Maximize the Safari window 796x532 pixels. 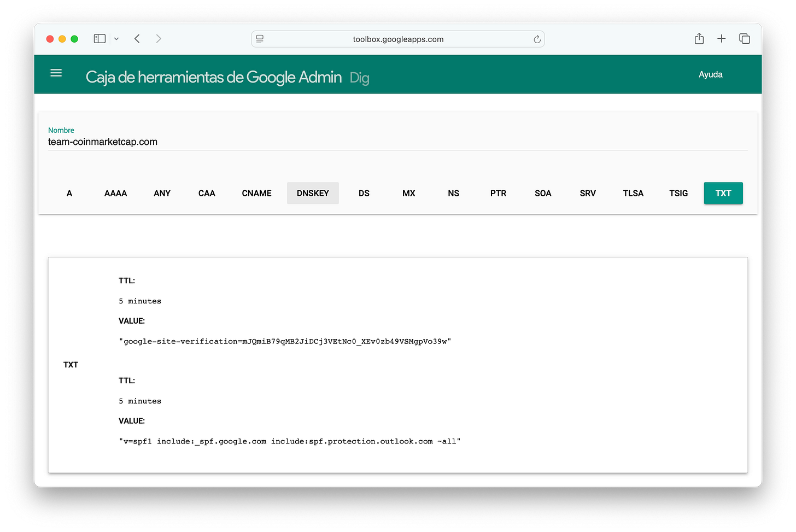tap(74, 39)
